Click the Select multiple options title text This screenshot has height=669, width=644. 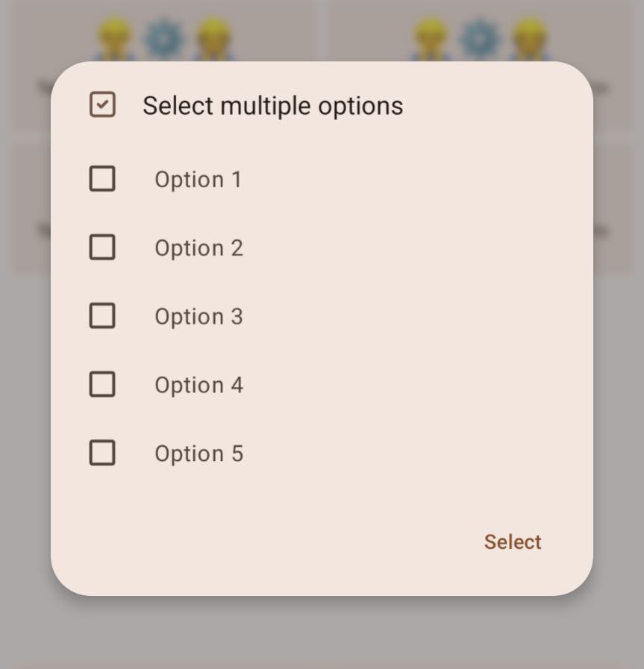272,105
